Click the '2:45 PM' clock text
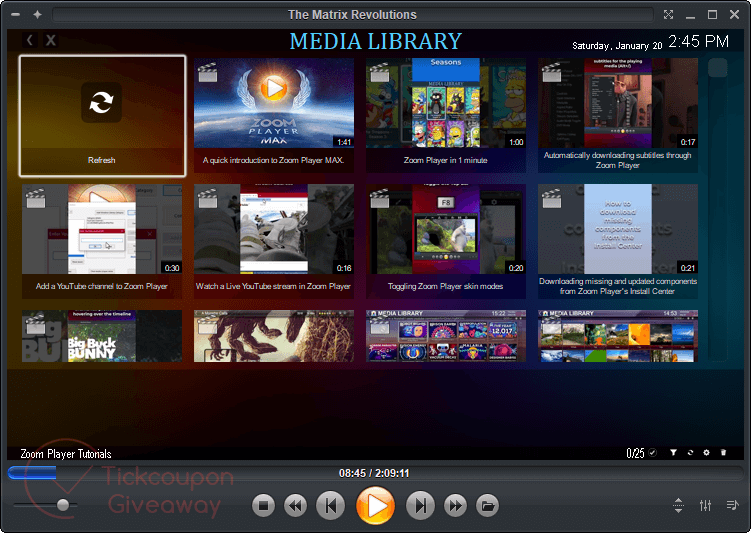The image size is (751, 533). pyautogui.click(x=698, y=42)
